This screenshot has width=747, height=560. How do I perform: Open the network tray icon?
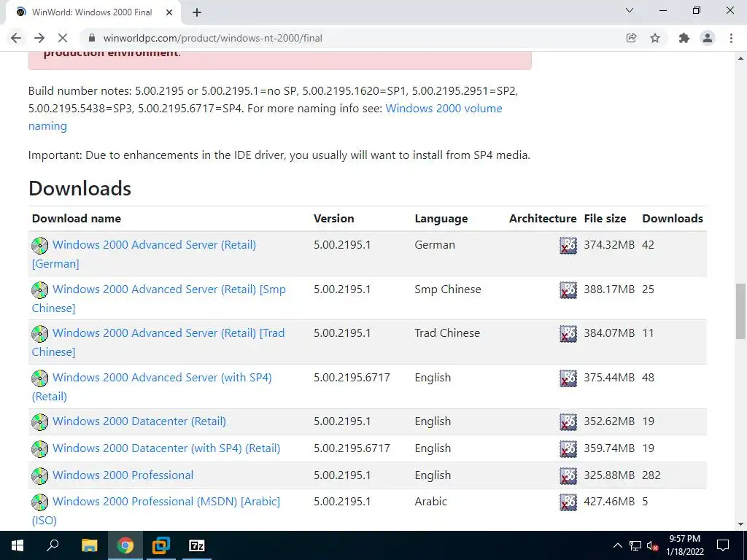[635, 545]
